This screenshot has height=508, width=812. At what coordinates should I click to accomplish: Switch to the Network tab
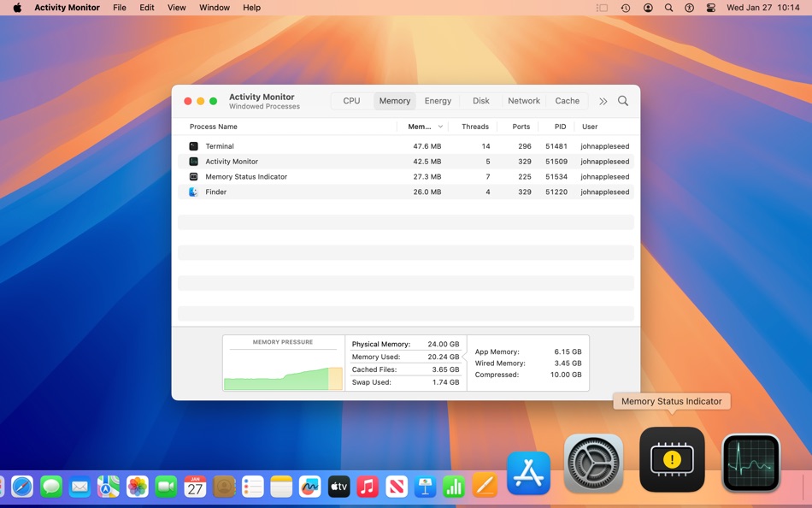523,100
